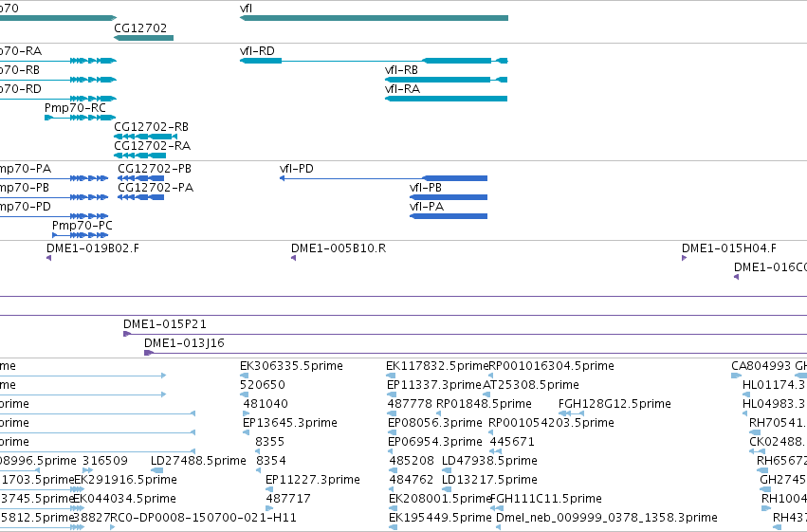Open EST EK117832.5prime
807x532 pixels.
[437, 366]
